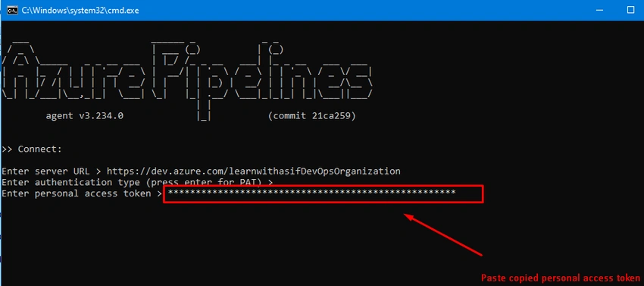644x286 pixels.
Task: Click the server URL https://dev.azure.com/learnwithasifDevOpsOrganization
Action: point(253,171)
